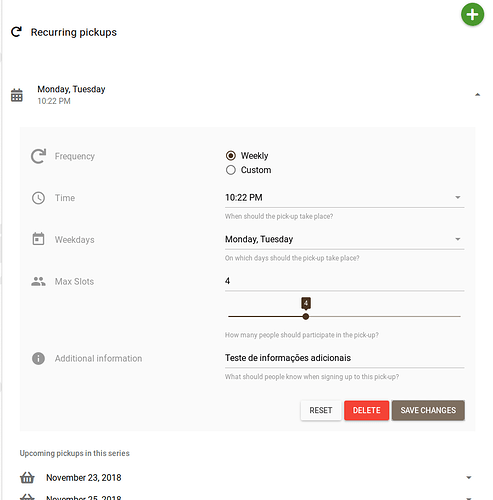
Task: Click the calendar icon beside Monday, Tuesday
Action: pos(17,95)
